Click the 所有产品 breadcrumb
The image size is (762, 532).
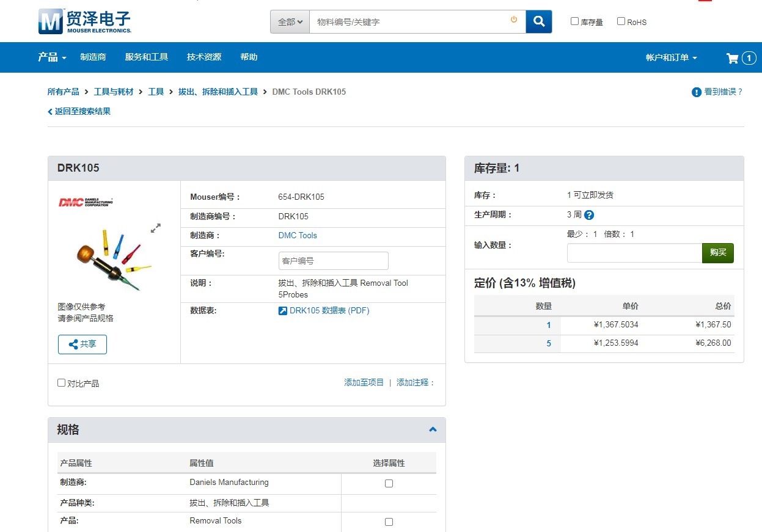(64, 92)
